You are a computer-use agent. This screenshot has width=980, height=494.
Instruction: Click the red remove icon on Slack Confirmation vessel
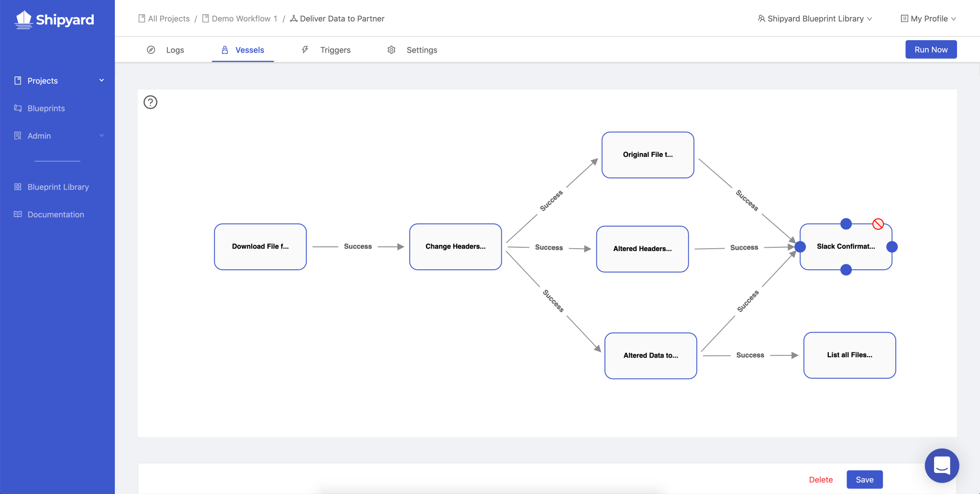click(x=878, y=224)
